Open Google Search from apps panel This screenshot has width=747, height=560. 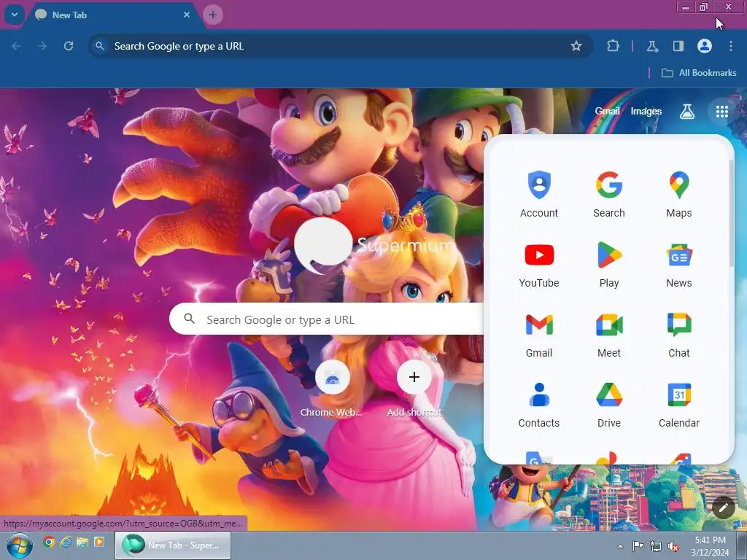(x=609, y=194)
